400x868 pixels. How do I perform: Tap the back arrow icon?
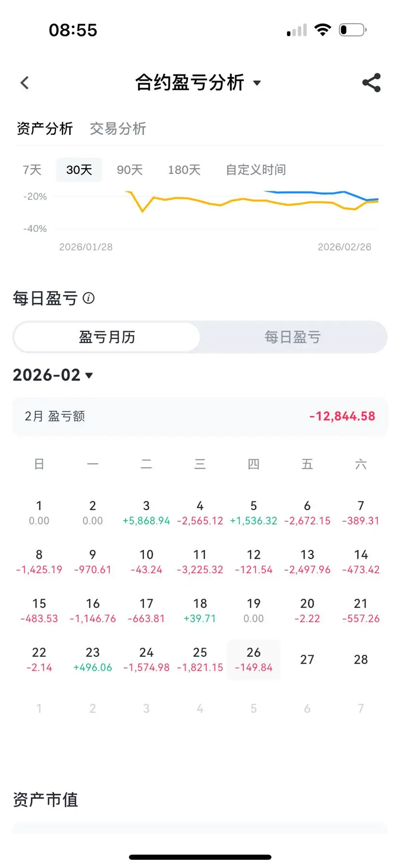tap(25, 83)
